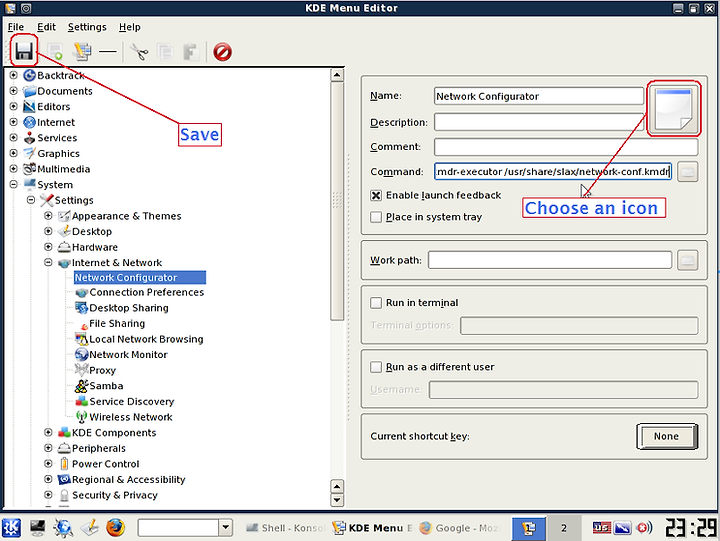
Task: Select Service Discovery entry in tree
Action: point(125,401)
